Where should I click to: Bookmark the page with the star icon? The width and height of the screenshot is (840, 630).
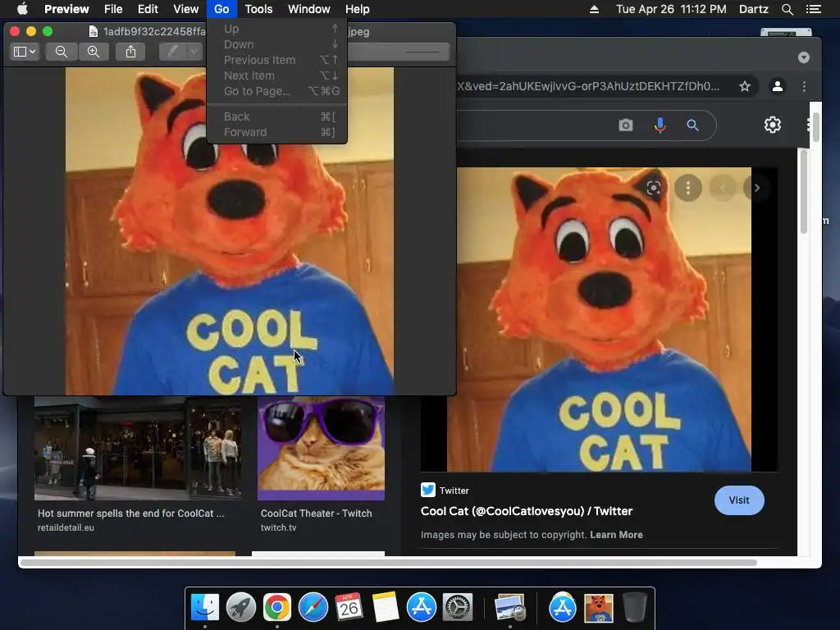pyautogui.click(x=745, y=86)
